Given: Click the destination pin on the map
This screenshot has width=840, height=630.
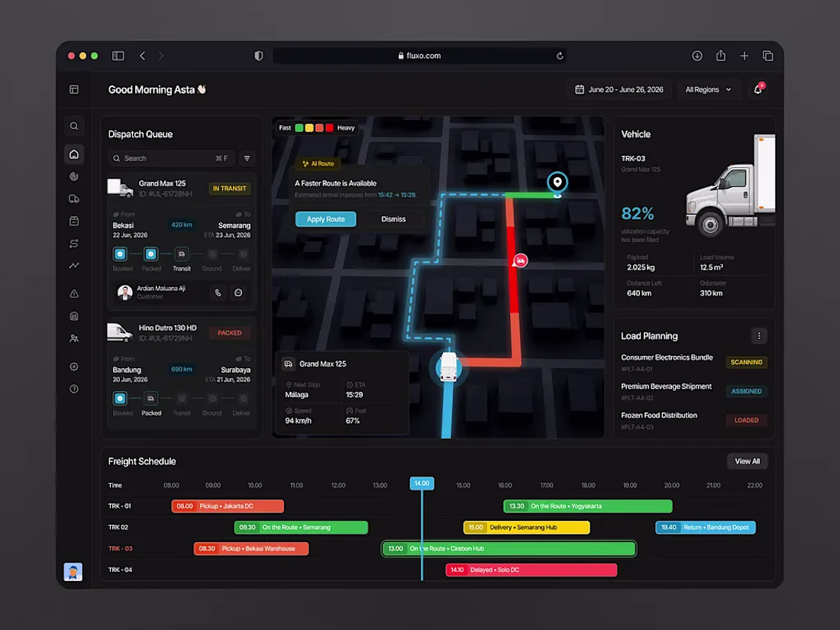Looking at the screenshot, I should click(x=557, y=183).
